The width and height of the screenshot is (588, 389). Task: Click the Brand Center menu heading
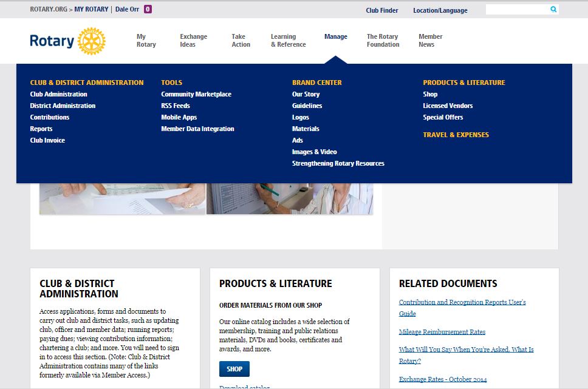[317, 83]
